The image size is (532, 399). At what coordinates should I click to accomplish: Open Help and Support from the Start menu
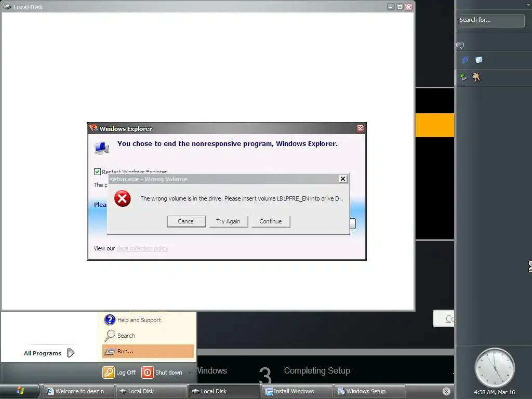[148, 320]
